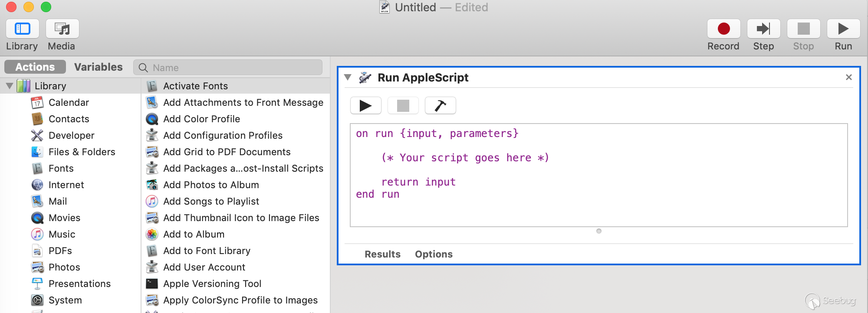Switch to the Variables tab
Screen dimensions: 868x313
(98, 67)
